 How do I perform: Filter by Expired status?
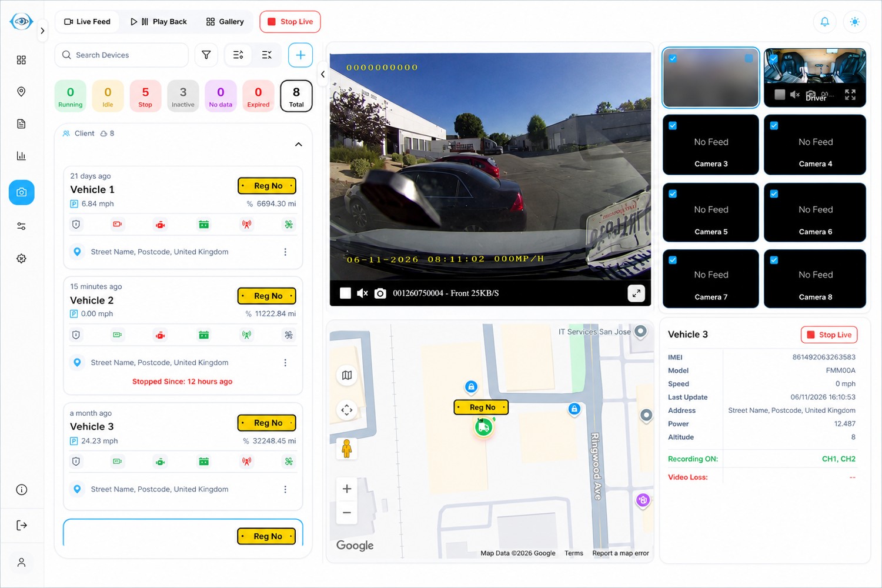coord(258,96)
